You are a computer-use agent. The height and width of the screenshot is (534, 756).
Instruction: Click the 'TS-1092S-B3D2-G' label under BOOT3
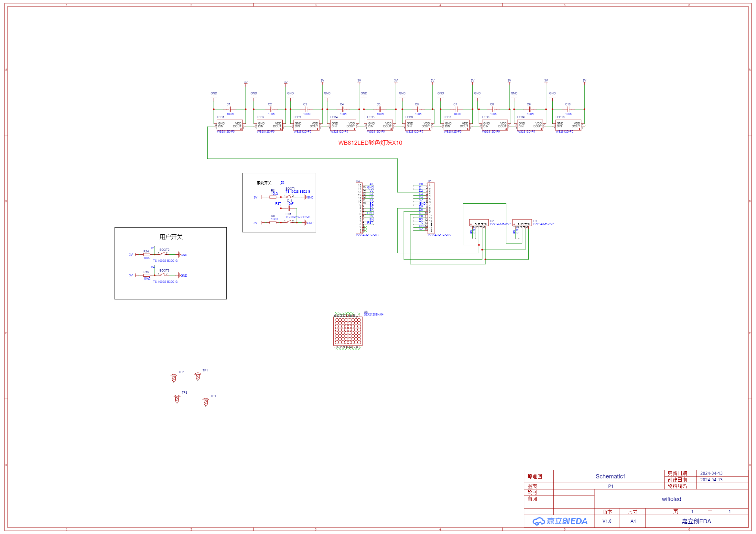click(x=165, y=282)
